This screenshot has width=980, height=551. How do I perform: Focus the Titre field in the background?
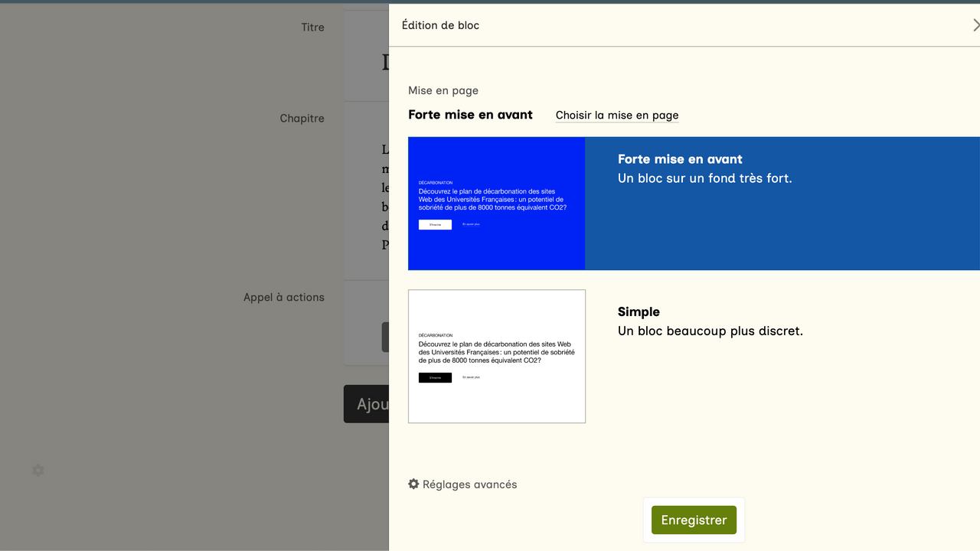pos(366,61)
